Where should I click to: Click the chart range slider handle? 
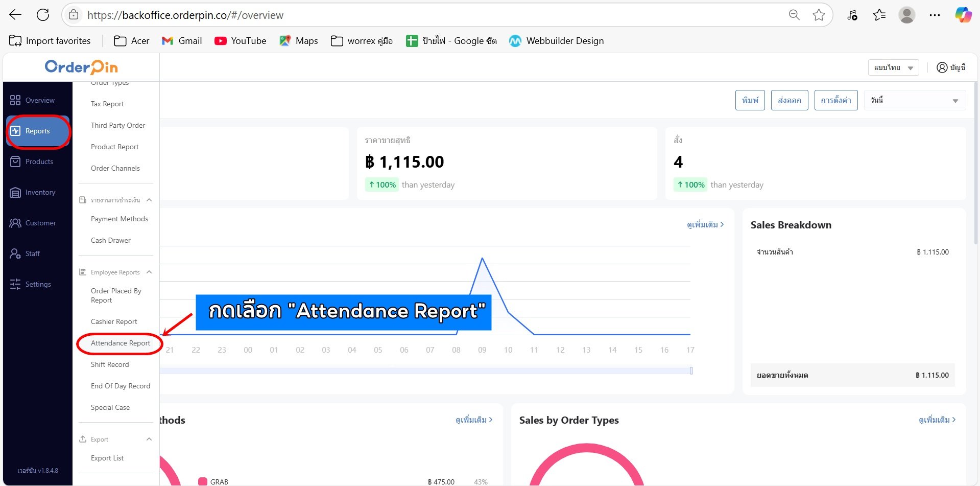(691, 371)
